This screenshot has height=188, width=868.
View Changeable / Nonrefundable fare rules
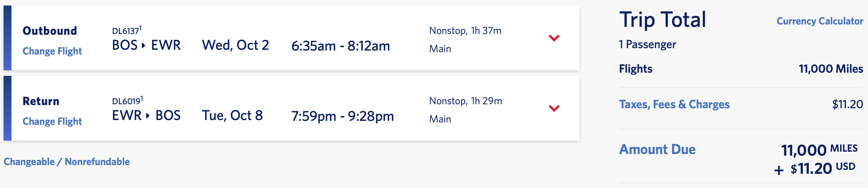click(67, 162)
